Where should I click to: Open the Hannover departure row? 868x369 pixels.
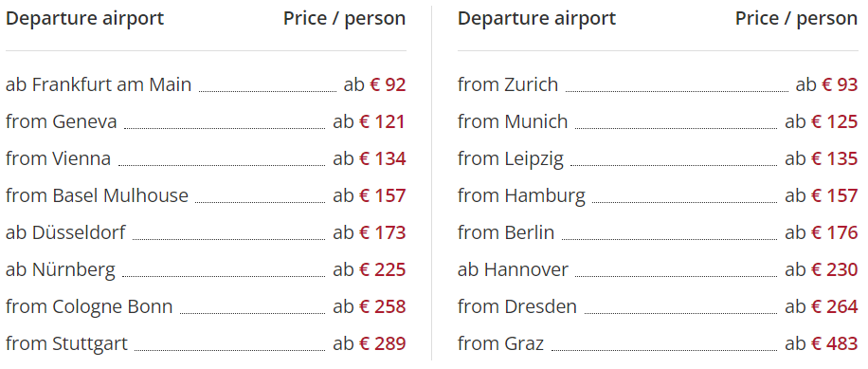tap(658, 269)
